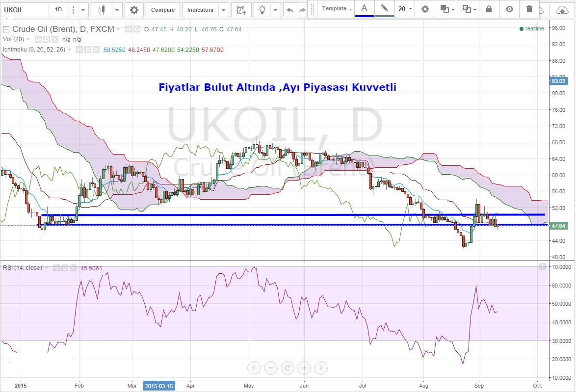The height and width of the screenshot is (392, 576).
Task: Open the Indicators button
Action: click(x=200, y=10)
